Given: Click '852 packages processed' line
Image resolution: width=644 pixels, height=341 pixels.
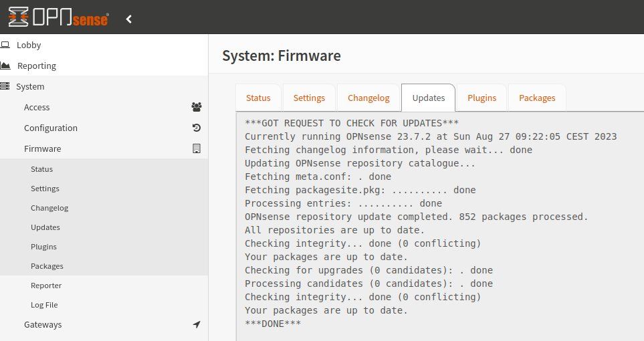Looking at the screenshot, I should point(417,217).
